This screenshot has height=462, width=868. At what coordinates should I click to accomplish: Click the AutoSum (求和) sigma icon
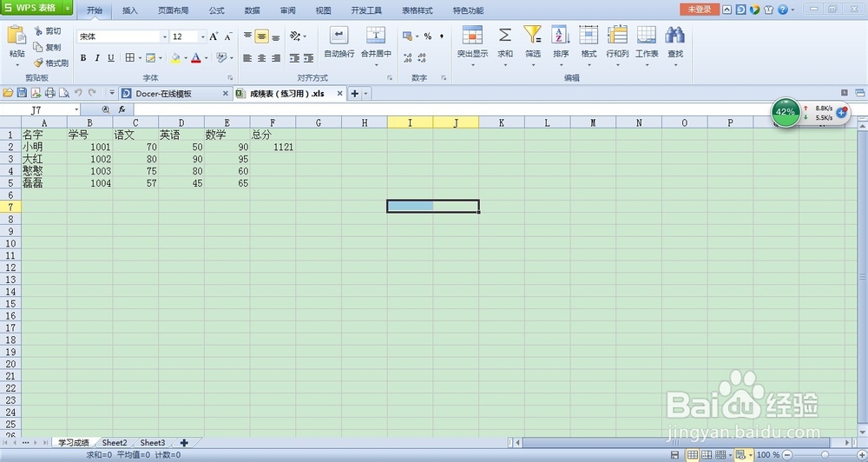coord(505,35)
